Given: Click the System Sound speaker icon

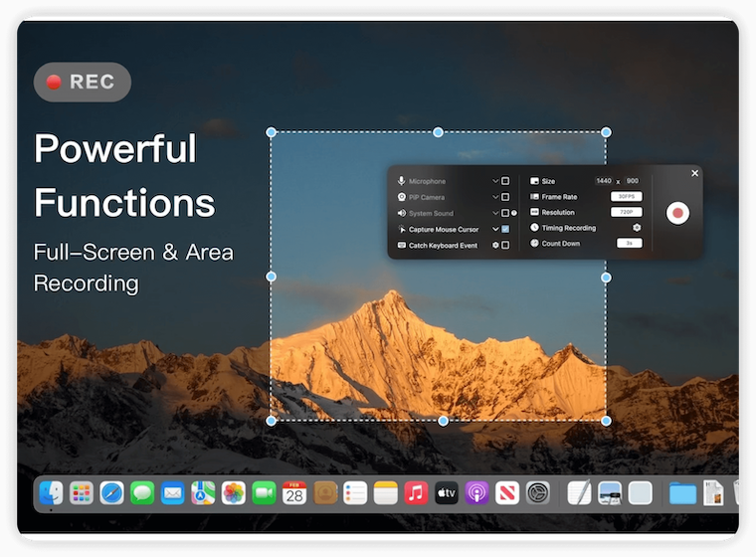Looking at the screenshot, I should click(x=402, y=213).
